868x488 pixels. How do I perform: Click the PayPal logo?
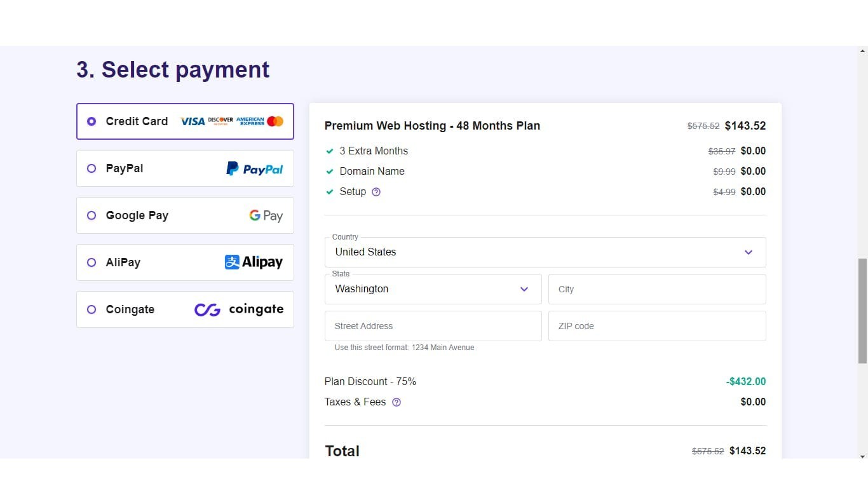point(255,169)
